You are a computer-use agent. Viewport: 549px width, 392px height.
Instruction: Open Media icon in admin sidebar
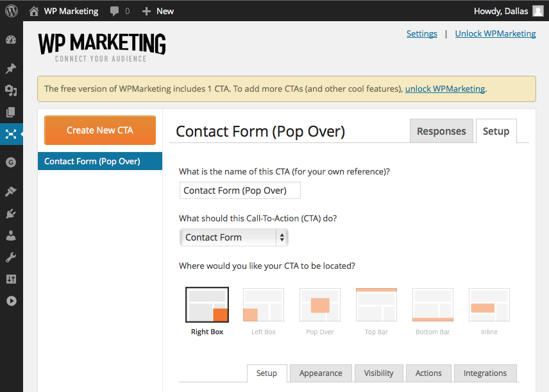[x=11, y=90]
